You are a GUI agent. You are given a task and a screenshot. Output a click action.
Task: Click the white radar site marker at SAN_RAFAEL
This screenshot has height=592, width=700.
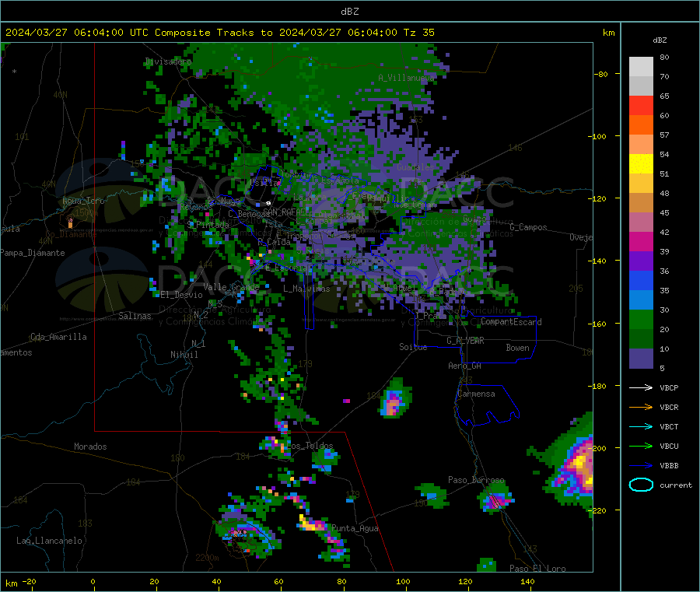268,203
